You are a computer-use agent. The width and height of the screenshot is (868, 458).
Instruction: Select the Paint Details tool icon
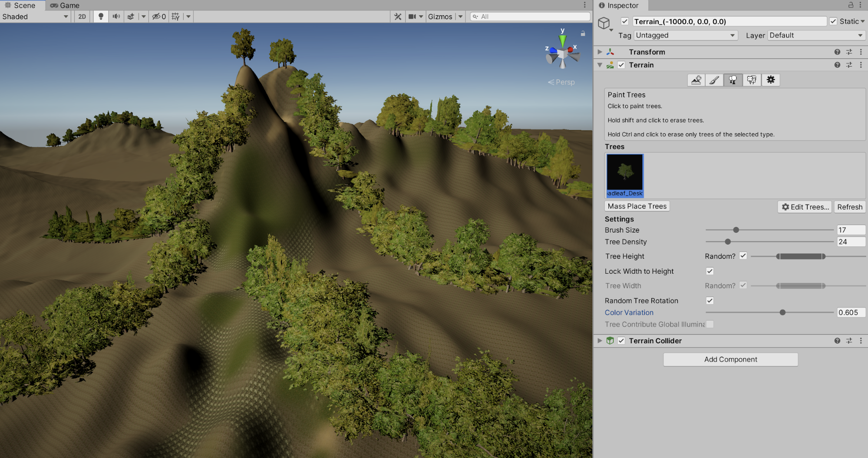752,80
